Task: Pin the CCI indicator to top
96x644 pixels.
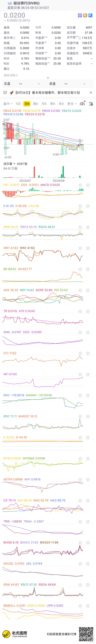Action: point(80,353)
